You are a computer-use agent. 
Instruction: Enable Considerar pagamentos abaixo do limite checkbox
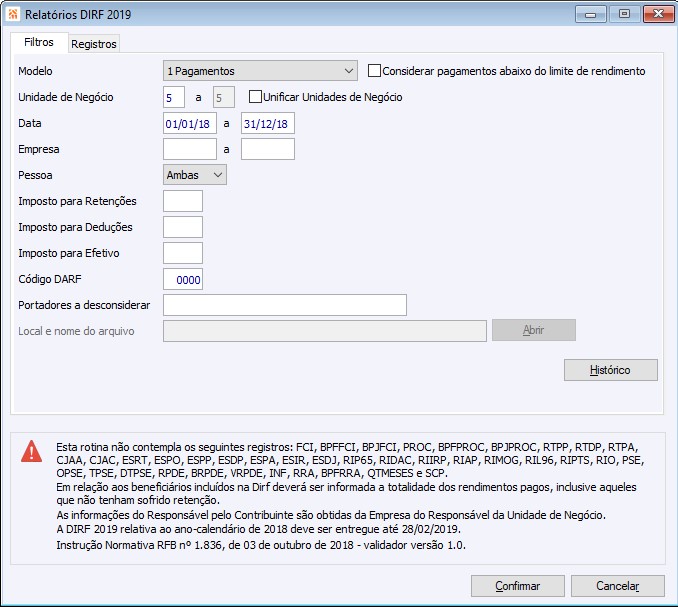tap(374, 71)
